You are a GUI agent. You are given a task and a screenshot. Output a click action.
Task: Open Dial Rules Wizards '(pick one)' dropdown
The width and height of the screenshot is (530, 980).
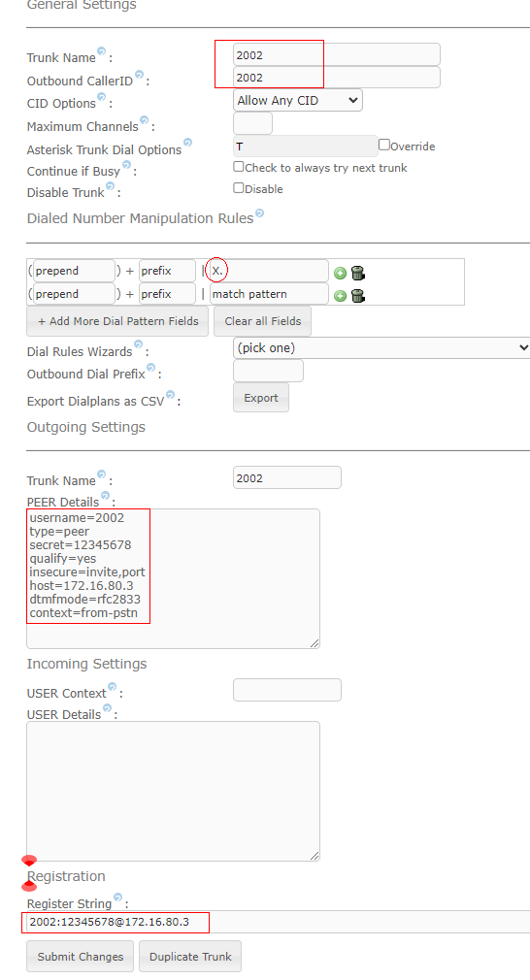click(381, 347)
